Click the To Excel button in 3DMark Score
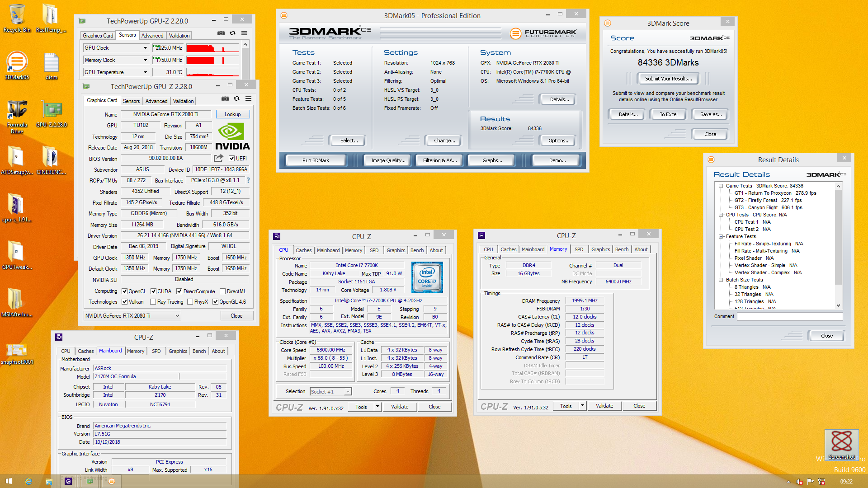This screenshot has width=868, height=488. (x=668, y=114)
